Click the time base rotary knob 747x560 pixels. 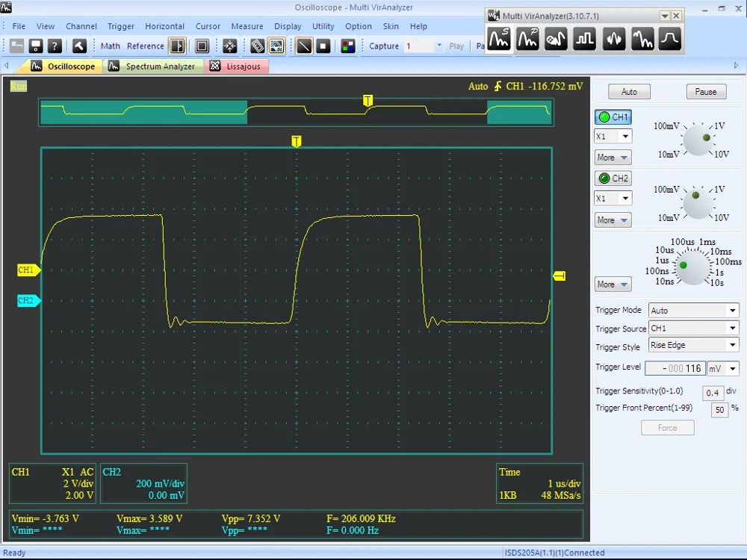pos(692,267)
